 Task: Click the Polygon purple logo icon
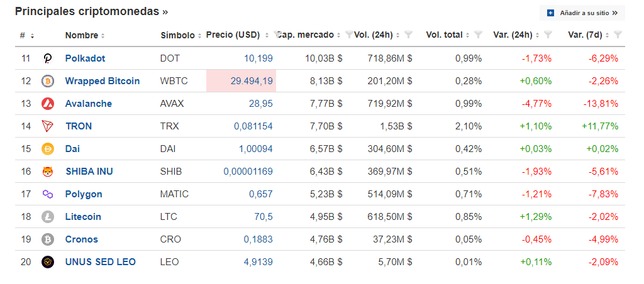(x=48, y=194)
